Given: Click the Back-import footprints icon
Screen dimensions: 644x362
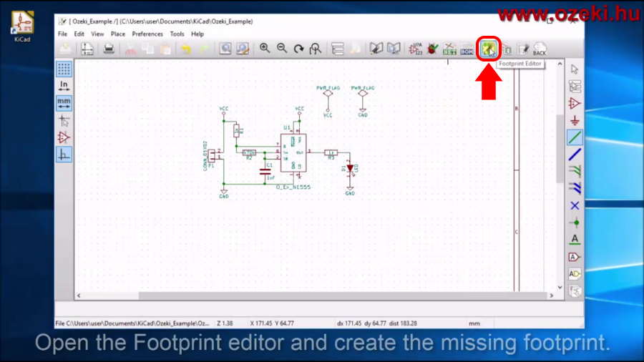Looking at the screenshot, I should coord(540,49).
